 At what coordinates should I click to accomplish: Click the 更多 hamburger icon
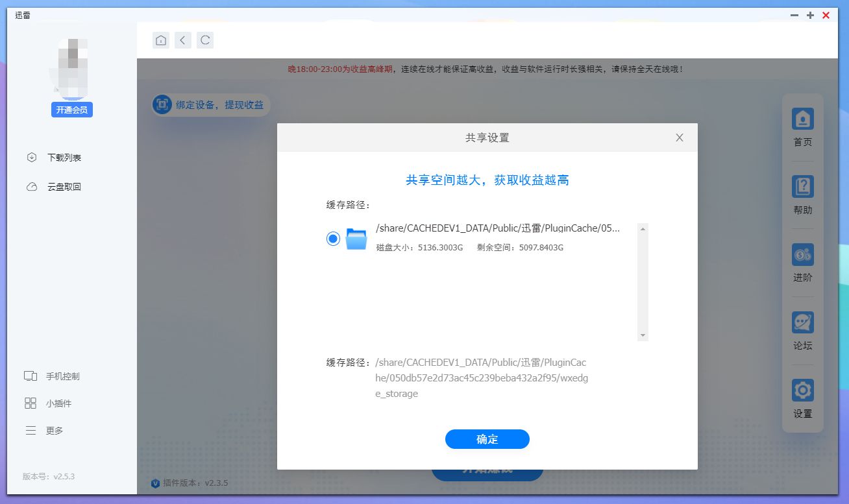[31, 431]
